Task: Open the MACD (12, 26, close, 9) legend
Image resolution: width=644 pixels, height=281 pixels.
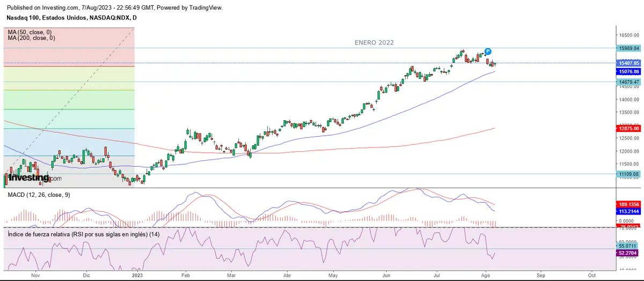Action: click(x=38, y=195)
